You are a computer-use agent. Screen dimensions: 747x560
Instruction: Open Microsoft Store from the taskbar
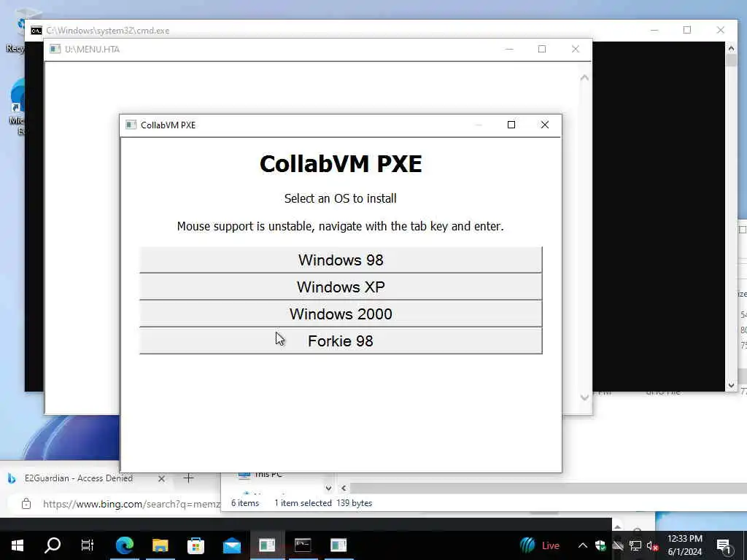[196, 545]
